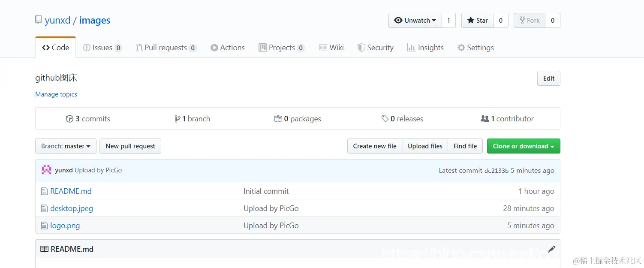The image size is (644, 268).
Task: Open repository Settings tab
Action: click(475, 48)
